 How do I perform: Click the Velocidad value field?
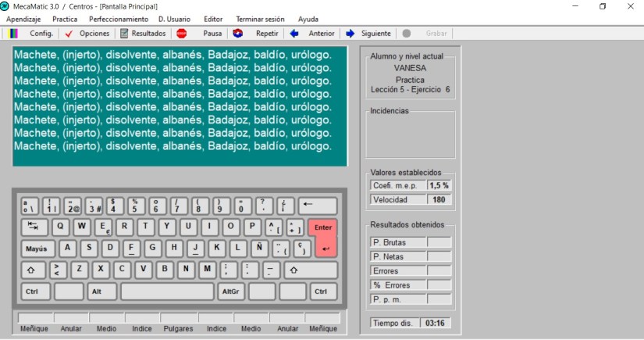pyautogui.click(x=439, y=199)
